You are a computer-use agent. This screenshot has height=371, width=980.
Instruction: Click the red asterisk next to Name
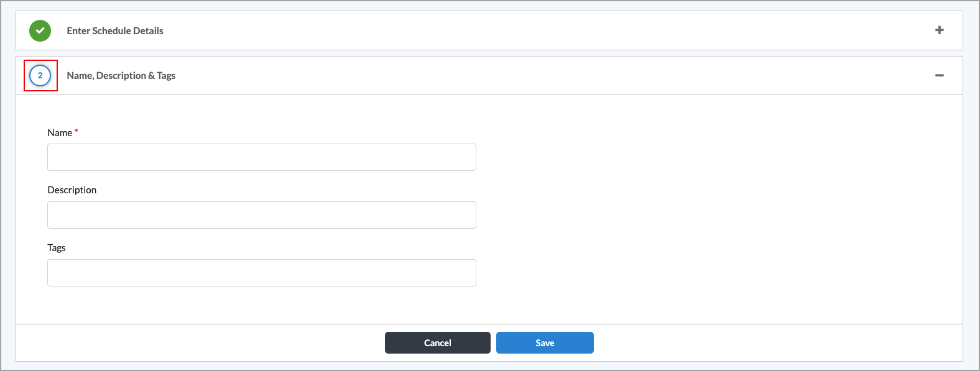(76, 131)
